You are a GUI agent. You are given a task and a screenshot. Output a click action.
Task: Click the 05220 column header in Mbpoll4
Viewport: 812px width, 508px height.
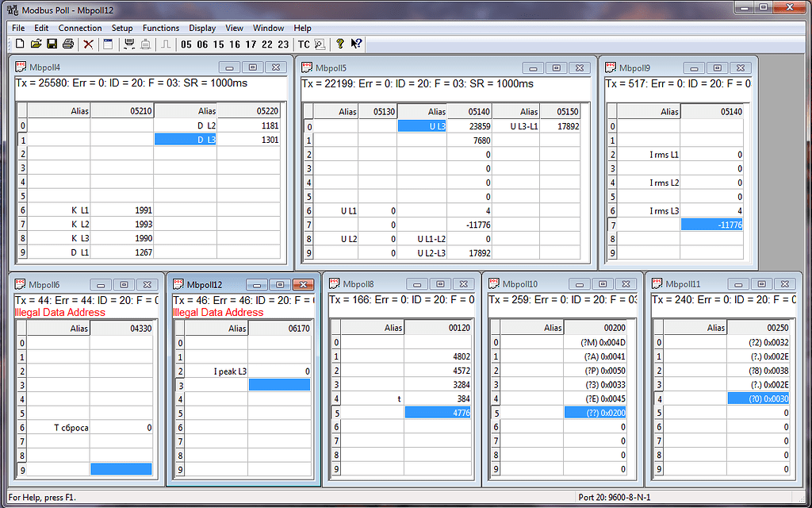click(x=249, y=111)
